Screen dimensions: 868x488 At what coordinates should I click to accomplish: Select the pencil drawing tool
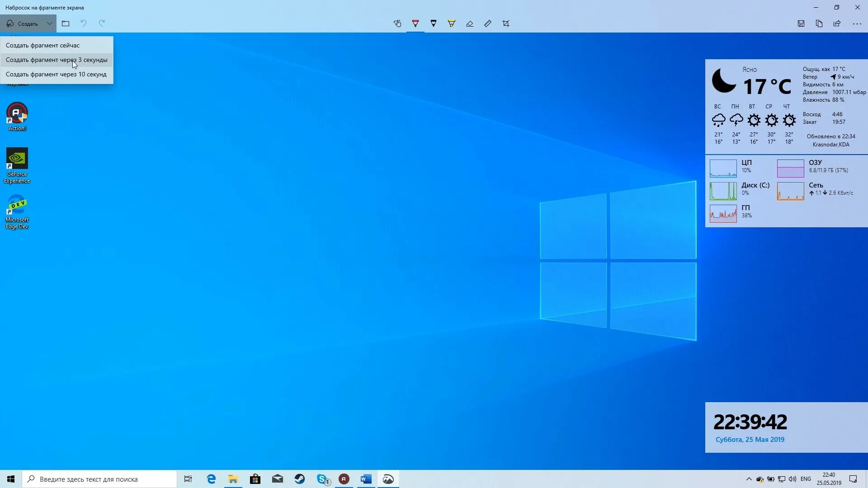pos(434,23)
